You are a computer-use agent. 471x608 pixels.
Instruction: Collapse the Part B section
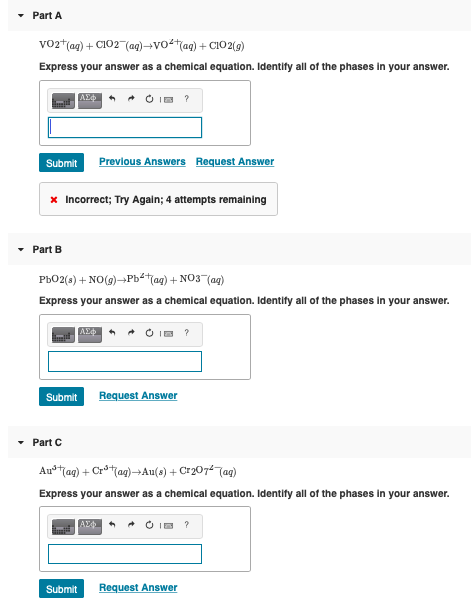pos(21,249)
